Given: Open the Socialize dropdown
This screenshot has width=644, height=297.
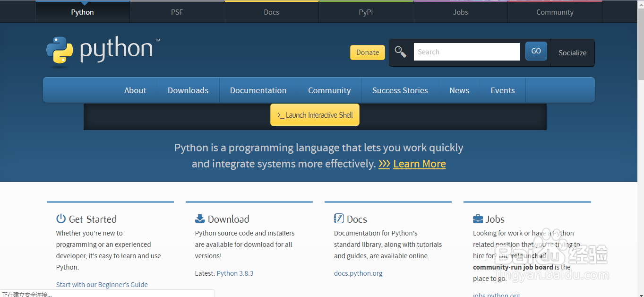Looking at the screenshot, I should (572, 53).
